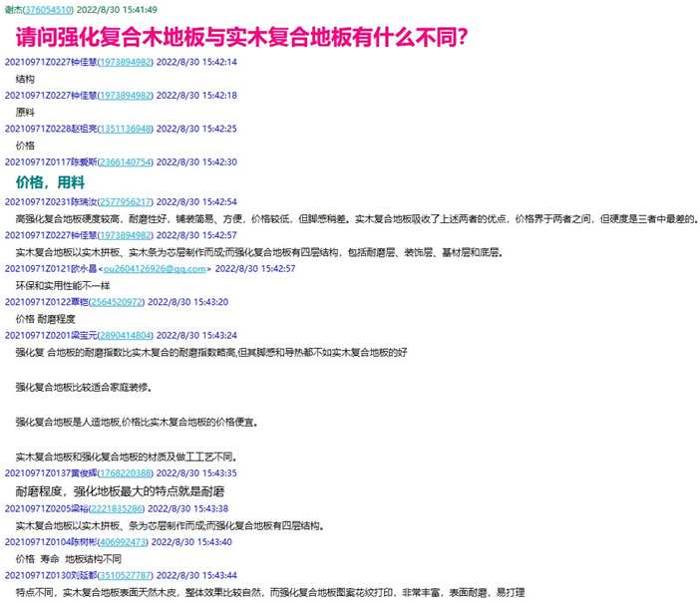Screen dimensions: 700x603
Task: Open 赵祖亮's link 1351136948
Action: pos(125,129)
